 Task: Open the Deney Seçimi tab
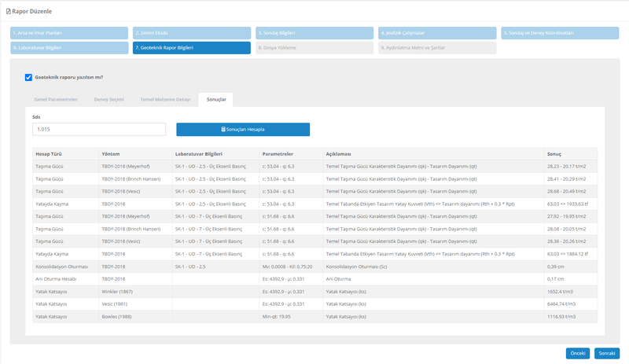pyautogui.click(x=109, y=100)
